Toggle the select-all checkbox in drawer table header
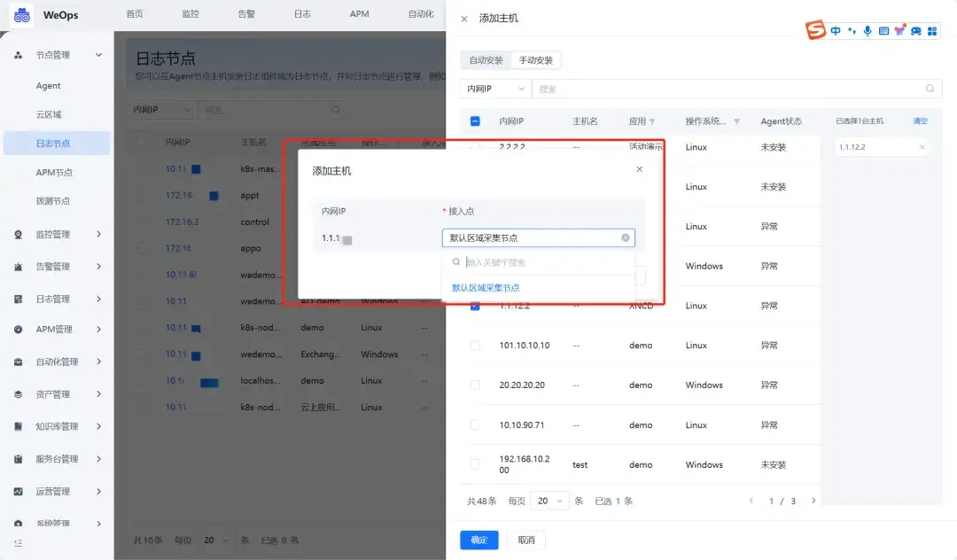Viewport: 957px width, 560px height. tap(475, 121)
